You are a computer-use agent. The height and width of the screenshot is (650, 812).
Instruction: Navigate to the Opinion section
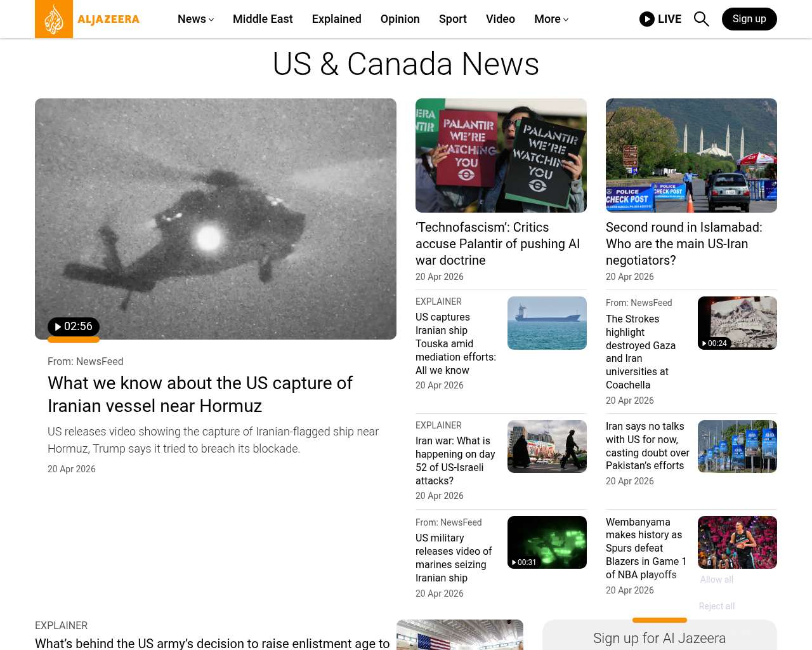pyautogui.click(x=400, y=19)
